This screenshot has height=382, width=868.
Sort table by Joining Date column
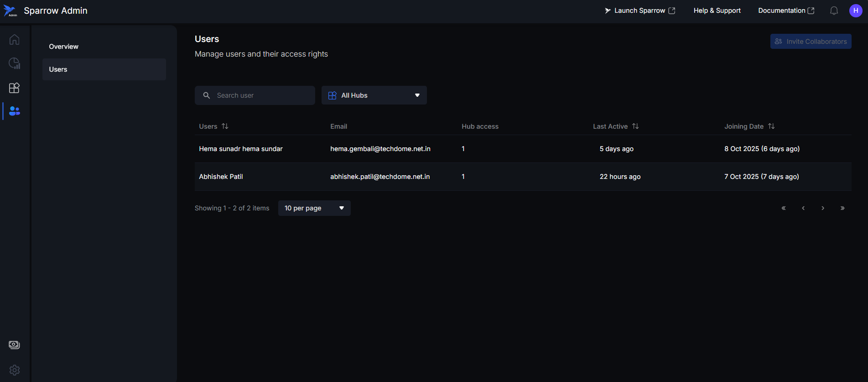pyautogui.click(x=771, y=126)
